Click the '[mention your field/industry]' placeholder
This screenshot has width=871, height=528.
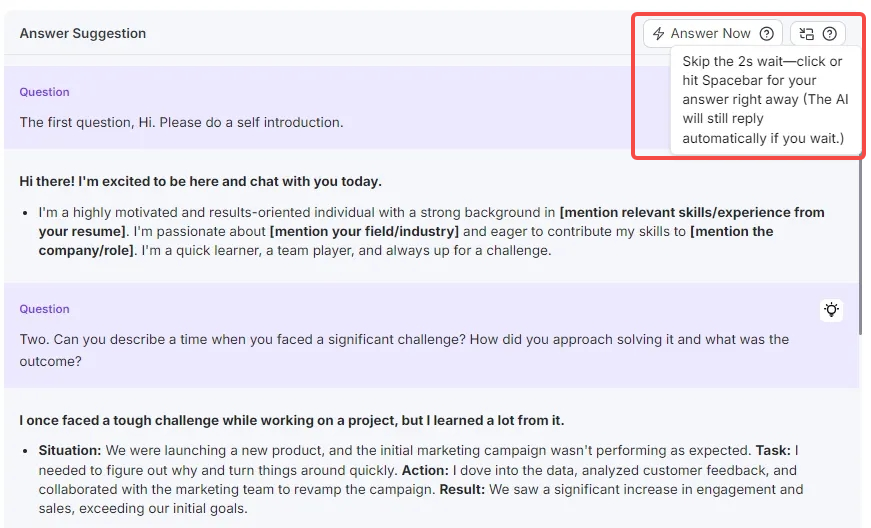pos(364,231)
